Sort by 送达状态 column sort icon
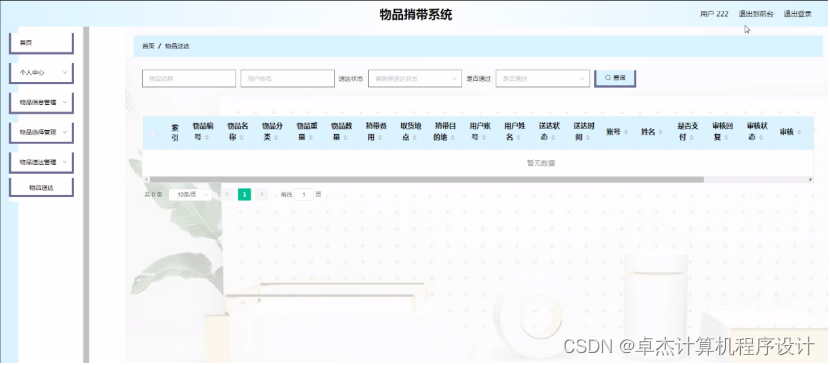Viewport: 830px width, 365px height. tap(553, 137)
